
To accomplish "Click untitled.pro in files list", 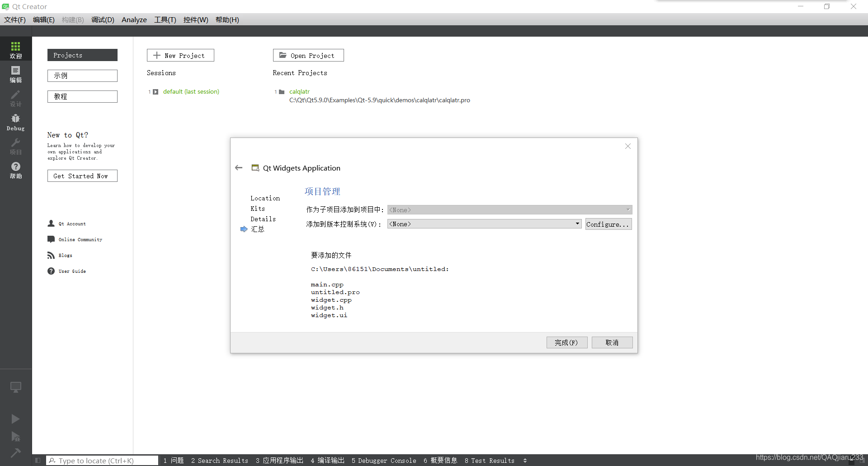I will [x=335, y=292].
